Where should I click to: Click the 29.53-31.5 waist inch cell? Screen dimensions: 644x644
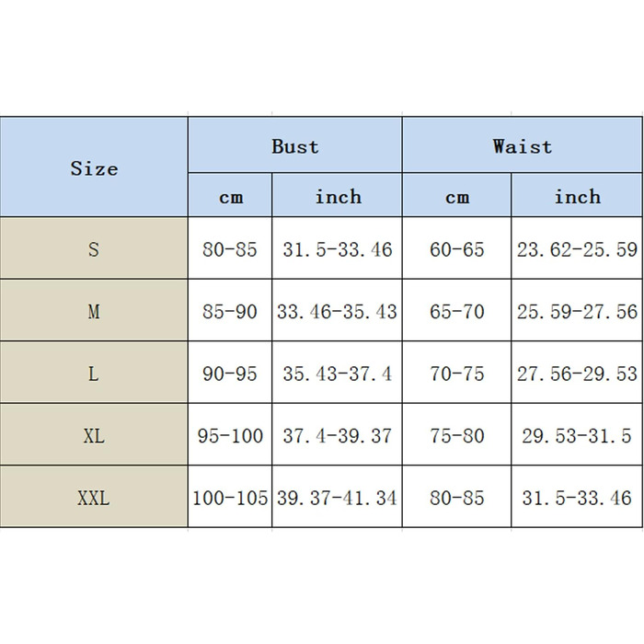(577, 436)
